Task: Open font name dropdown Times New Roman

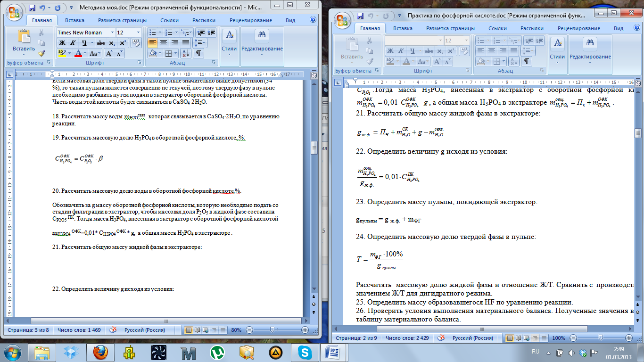Action: tap(112, 33)
